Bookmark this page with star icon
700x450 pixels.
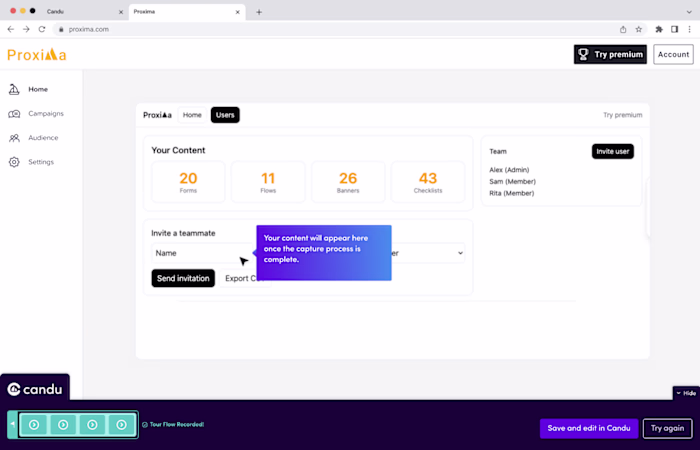[638, 29]
